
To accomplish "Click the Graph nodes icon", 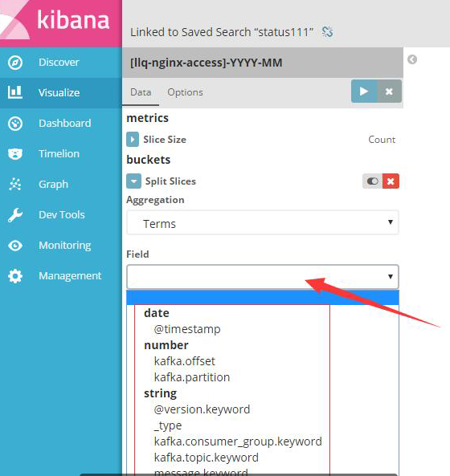I will coord(15,184).
